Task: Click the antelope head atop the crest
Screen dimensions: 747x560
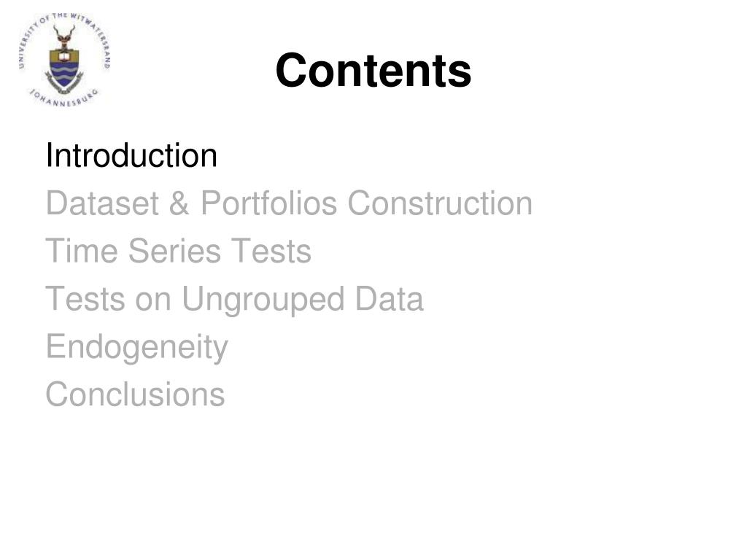Action: 64,37
